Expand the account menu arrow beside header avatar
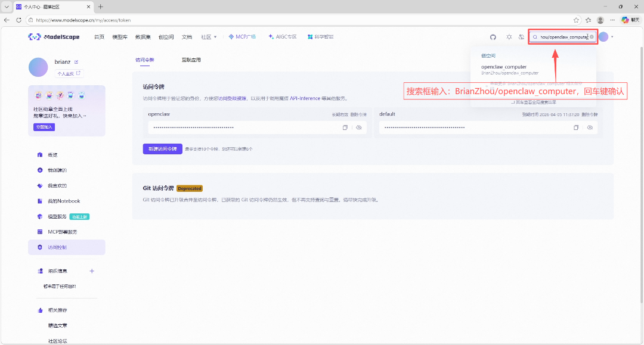 pos(612,37)
